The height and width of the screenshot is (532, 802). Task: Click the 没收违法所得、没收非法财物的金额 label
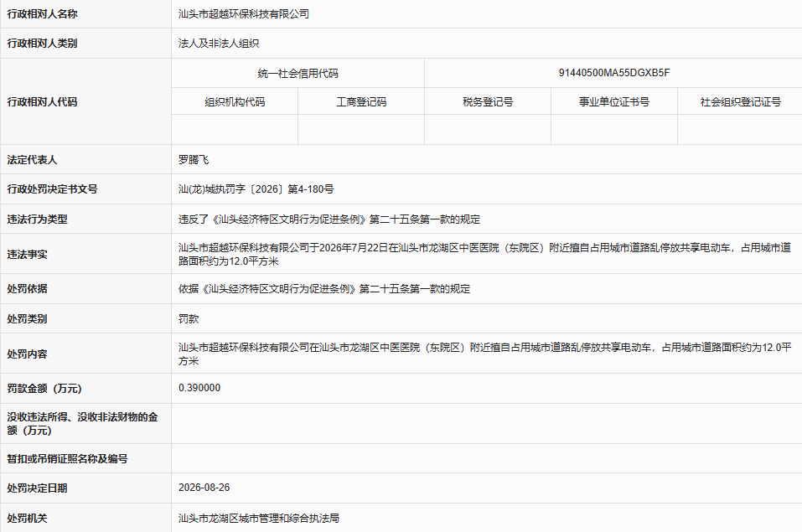(x=82, y=424)
